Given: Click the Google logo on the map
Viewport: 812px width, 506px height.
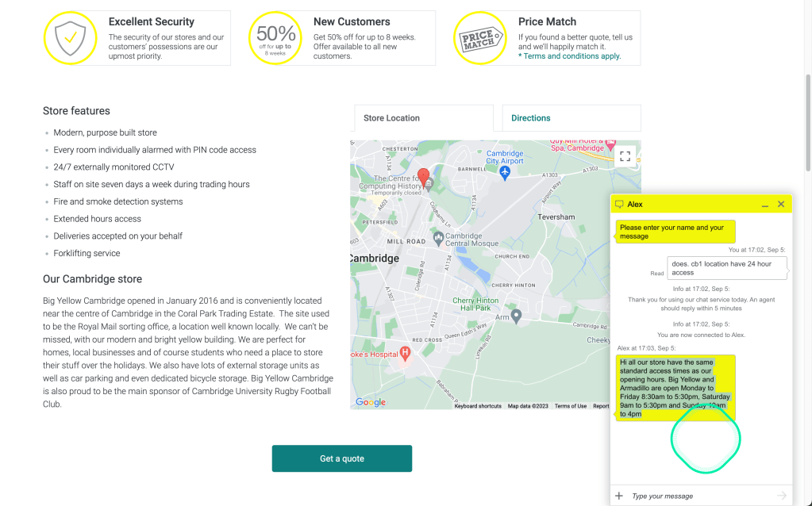Looking at the screenshot, I should (x=370, y=402).
